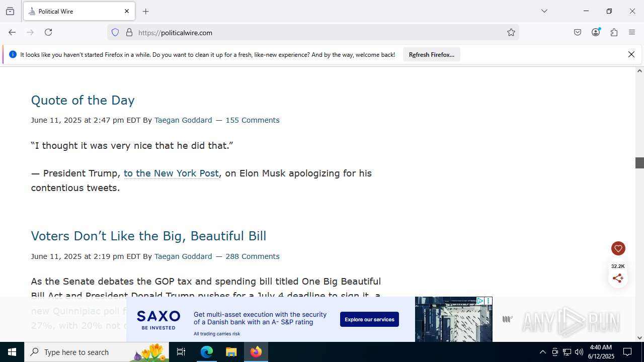Open the network tray icon
Image resolution: width=644 pixels, height=362 pixels.
point(567,352)
